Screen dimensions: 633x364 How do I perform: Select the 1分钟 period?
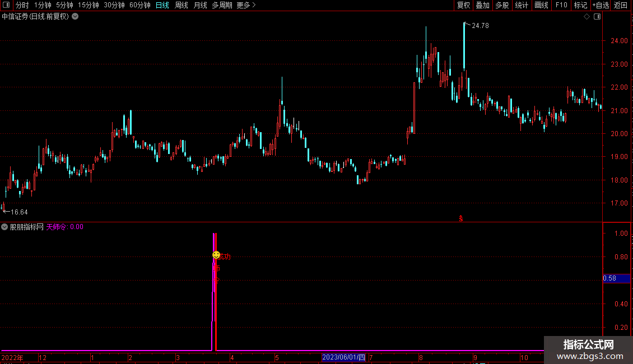tap(43, 5)
